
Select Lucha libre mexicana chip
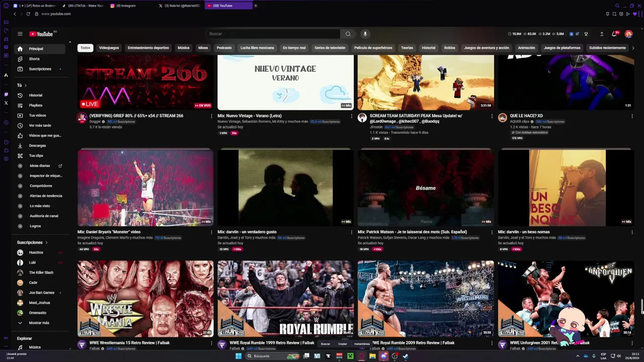[x=257, y=48]
